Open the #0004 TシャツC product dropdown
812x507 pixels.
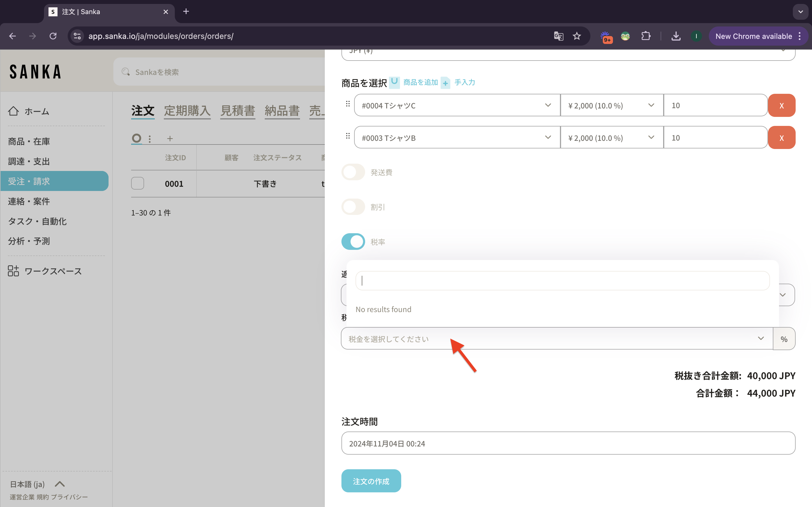456,105
